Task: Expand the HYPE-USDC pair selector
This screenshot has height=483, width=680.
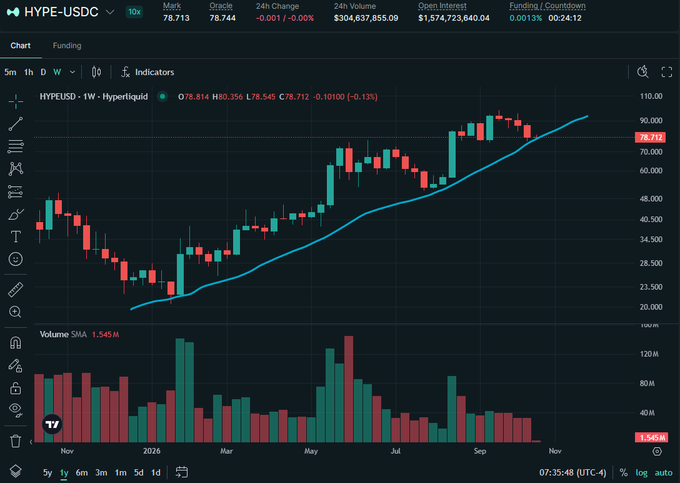Action: tap(110, 12)
